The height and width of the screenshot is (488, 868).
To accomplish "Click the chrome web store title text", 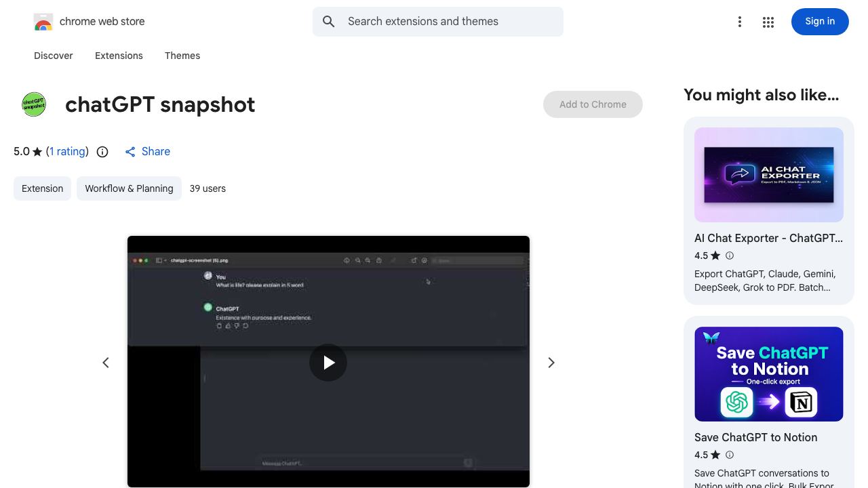I will tap(102, 22).
